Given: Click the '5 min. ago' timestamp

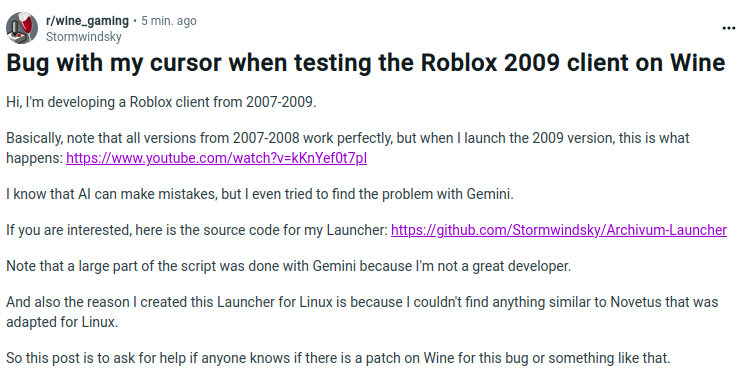Looking at the screenshot, I should coord(169,21).
